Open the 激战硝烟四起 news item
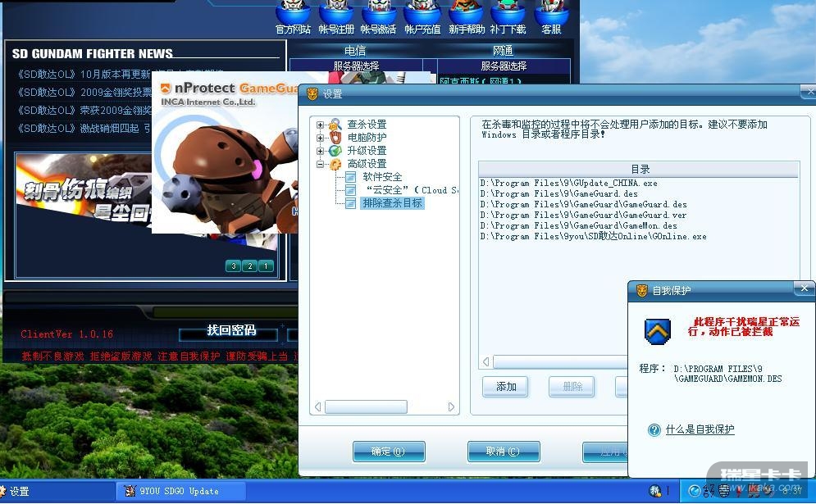Viewport: 816px width, 504px height. (x=84, y=128)
